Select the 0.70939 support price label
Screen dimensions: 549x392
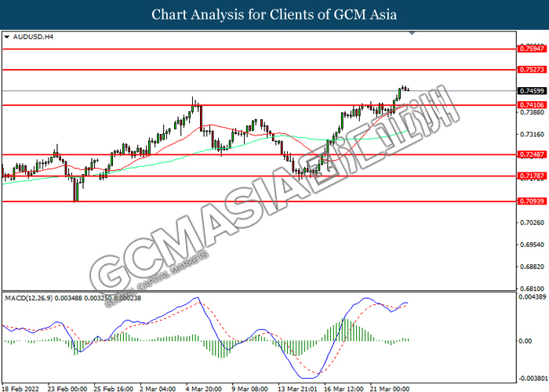click(532, 201)
